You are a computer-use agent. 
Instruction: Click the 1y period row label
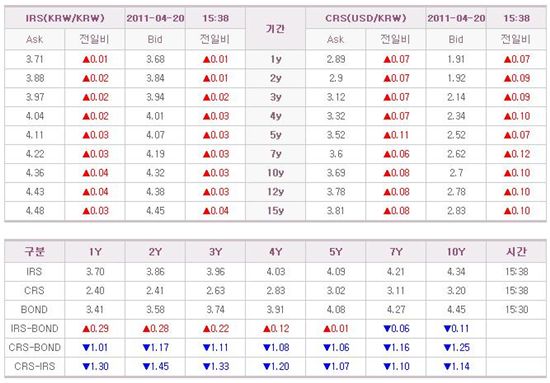click(x=276, y=59)
